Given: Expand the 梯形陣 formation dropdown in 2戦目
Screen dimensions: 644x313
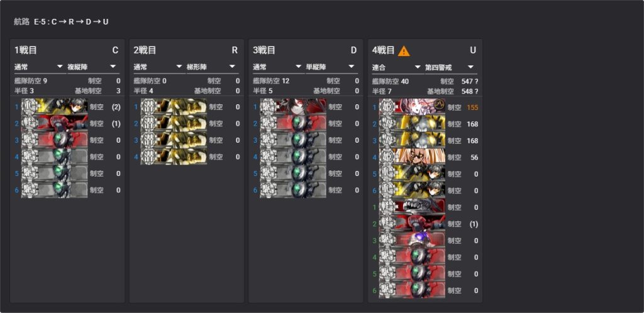Looking at the screenshot, I should [x=213, y=67].
